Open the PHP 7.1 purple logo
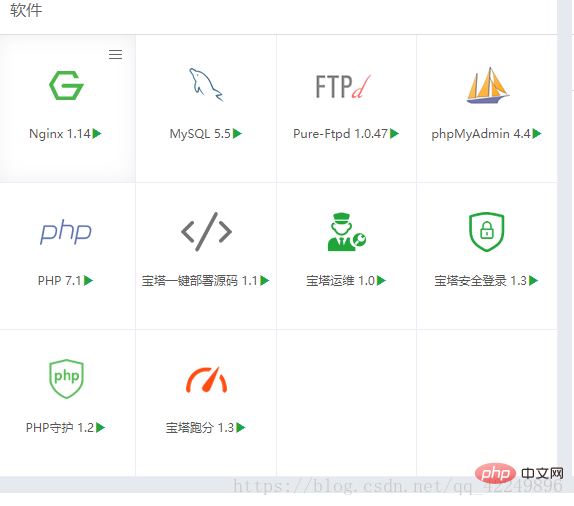The image size is (574, 506). point(66,231)
